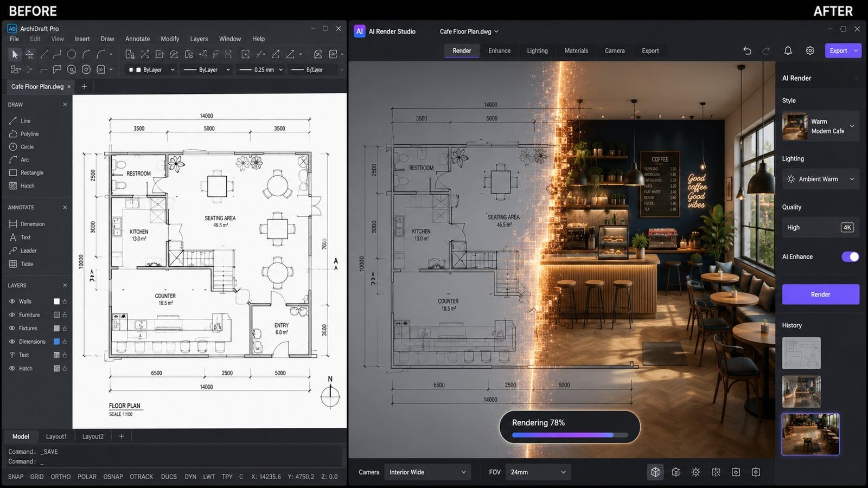Open the File menu in ArchiDraft Pro
Viewport: 868px width, 488px height.
(14, 39)
